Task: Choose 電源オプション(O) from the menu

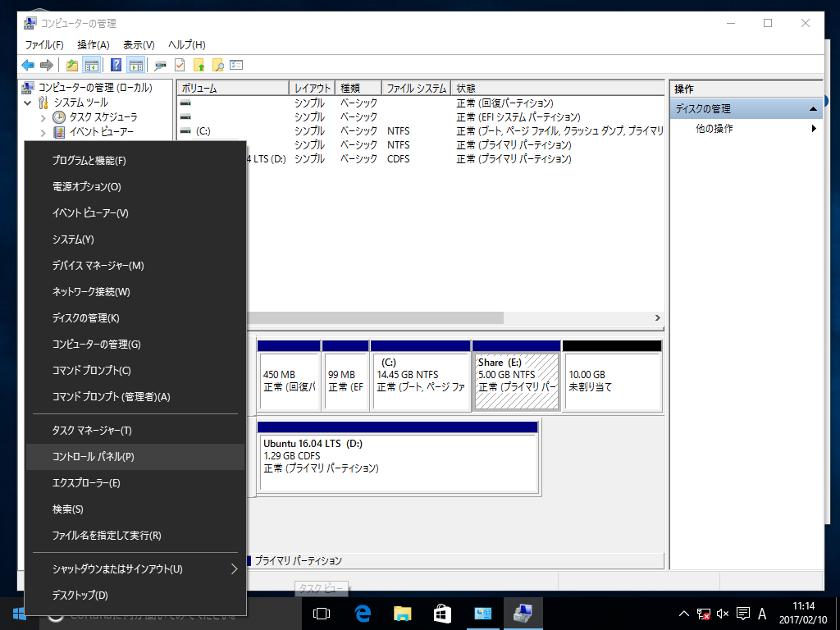Action: coord(135,186)
